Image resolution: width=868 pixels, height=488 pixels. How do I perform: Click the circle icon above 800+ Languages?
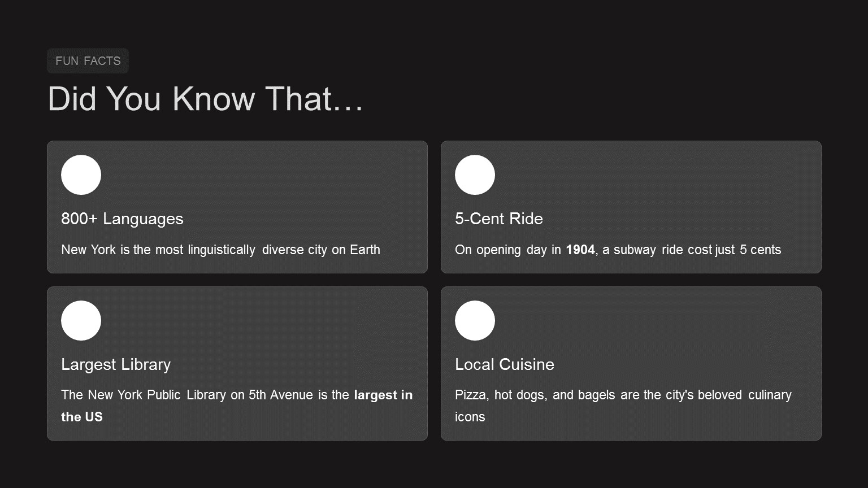tap(81, 175)
